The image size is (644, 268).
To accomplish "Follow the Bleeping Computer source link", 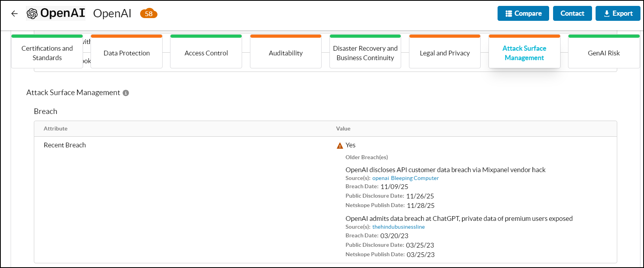I will tap(415, 178).
